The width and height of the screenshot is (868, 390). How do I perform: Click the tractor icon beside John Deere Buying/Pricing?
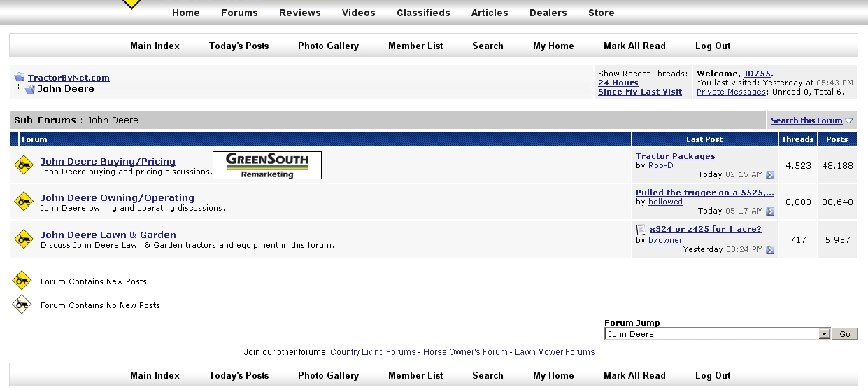(24, 165)
